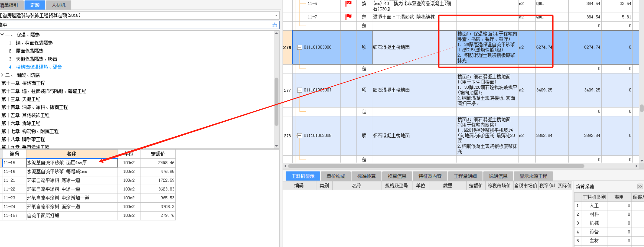Click the bill table vertical scrollbar down arrow

(641, 161)
